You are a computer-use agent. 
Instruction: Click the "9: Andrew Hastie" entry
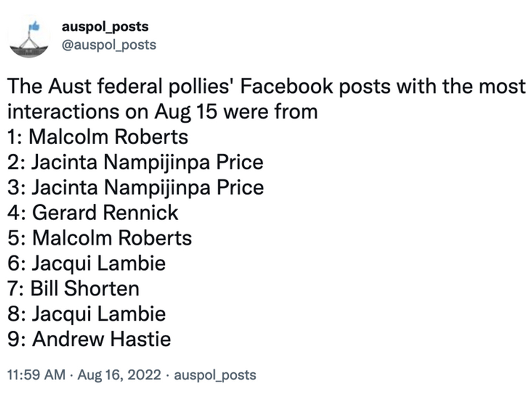89,339
